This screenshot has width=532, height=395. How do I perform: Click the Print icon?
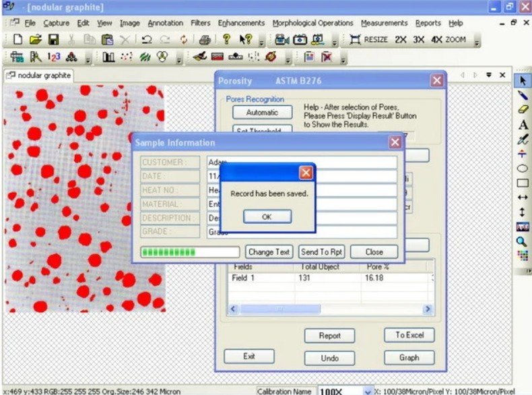pos(205,40)
